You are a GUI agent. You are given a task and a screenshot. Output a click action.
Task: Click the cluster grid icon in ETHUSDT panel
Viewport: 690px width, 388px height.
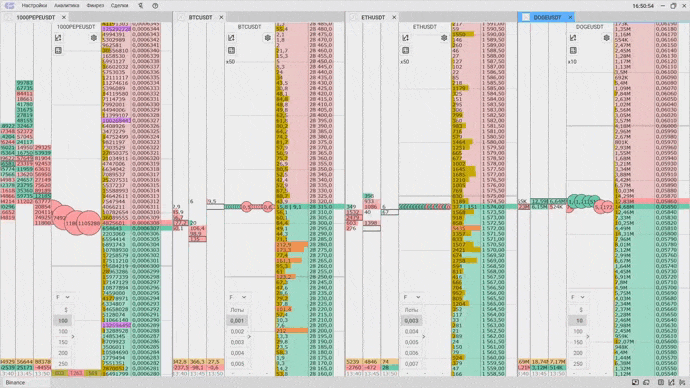coord(406,51)
